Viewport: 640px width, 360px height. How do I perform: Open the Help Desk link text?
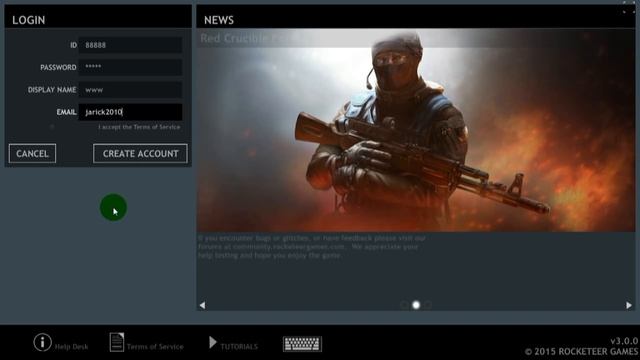click(71, 347)
